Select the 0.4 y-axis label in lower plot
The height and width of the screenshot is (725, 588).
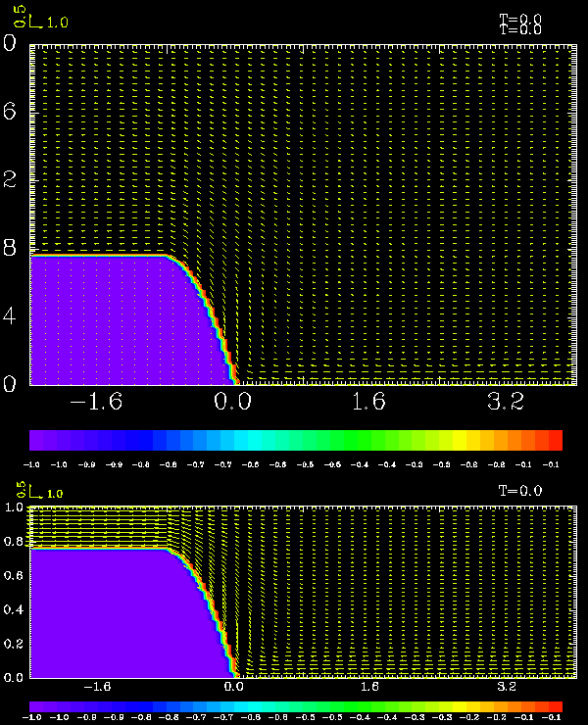pos(14,609)
